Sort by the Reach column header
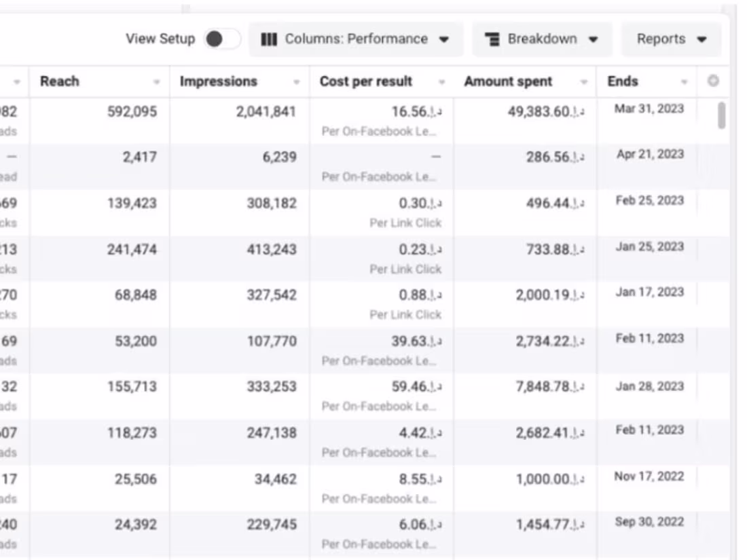This screenshot has height=560, width=747. pos(60,81)
